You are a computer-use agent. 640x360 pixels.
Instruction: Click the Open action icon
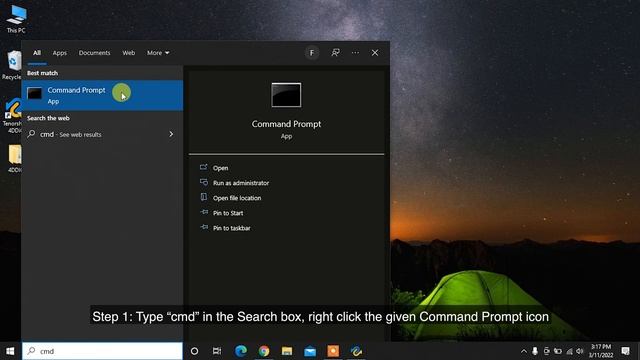point(204,167)
